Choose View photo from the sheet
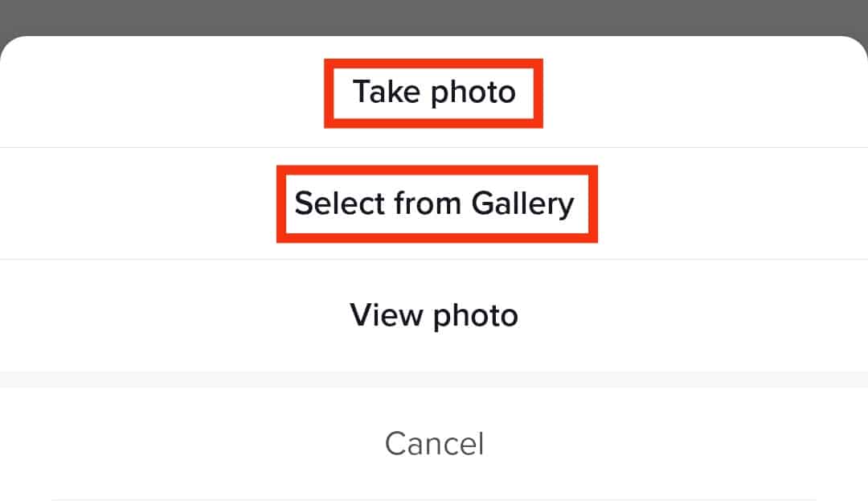The width and height of the screenshot is (868, 501). [x=434, y=314]
